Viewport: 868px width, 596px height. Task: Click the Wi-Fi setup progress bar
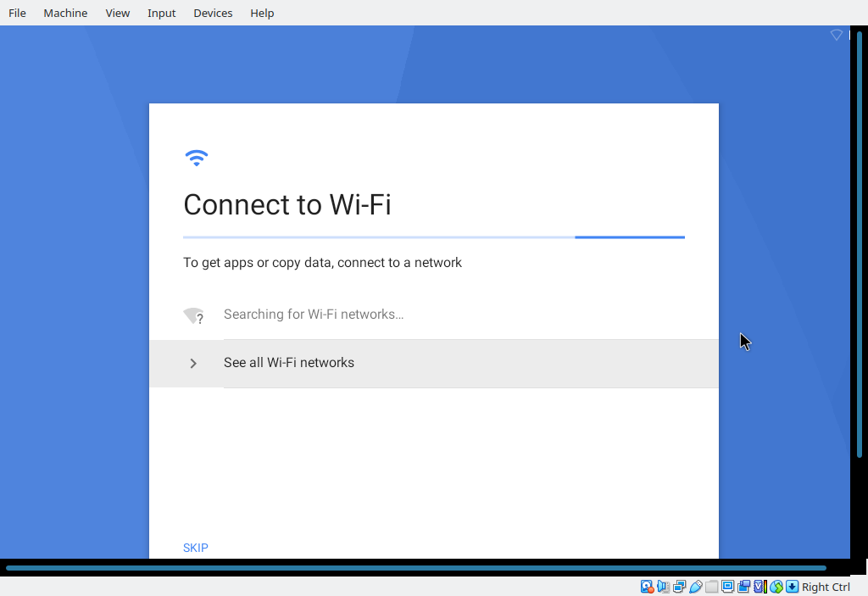(434, 237)
